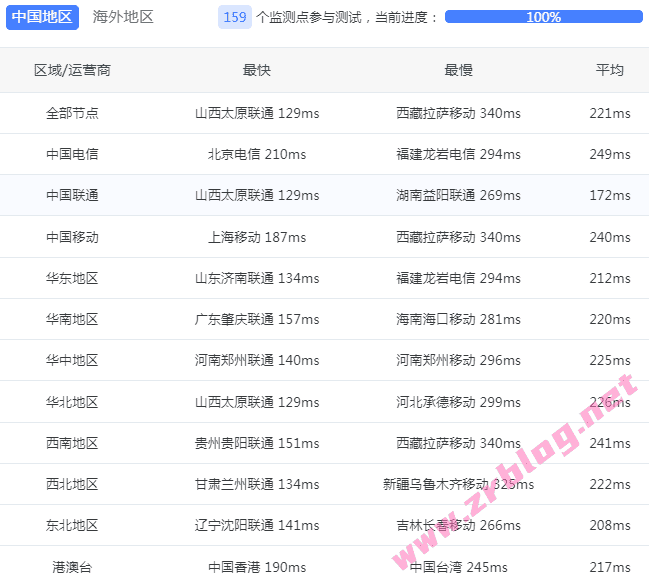Select the 中国电信 row label
This screenshot has height=578, width=649.
[72, 154]
